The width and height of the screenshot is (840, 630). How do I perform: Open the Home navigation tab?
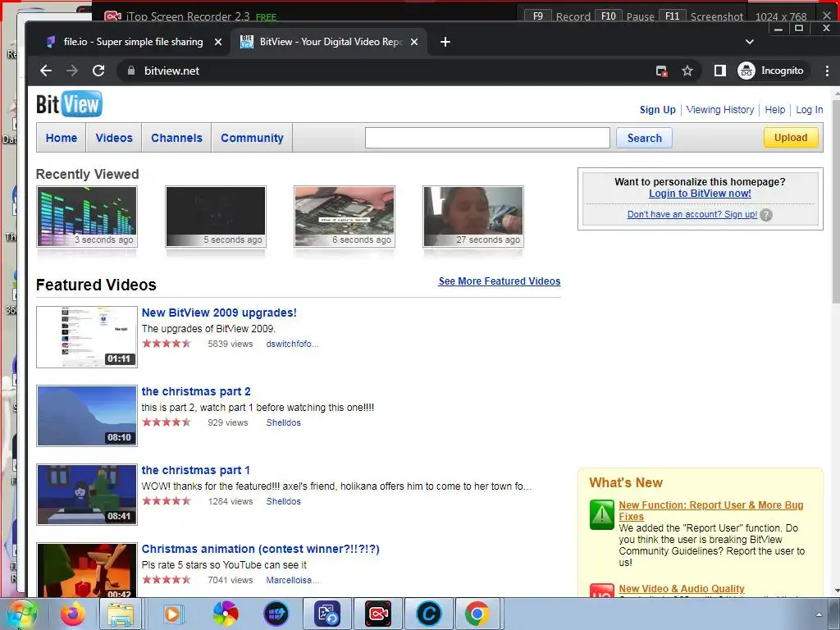pyautogui.click(x=61, y=138)
